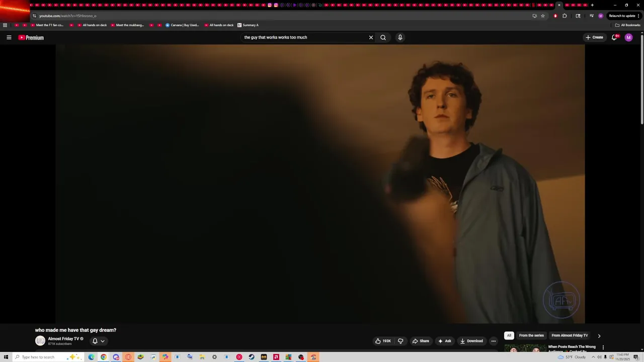Open a new browser tab
Image resolution: width=644 pixels, height=362 pixels.
pyautogui.click(x=592, y=5)
